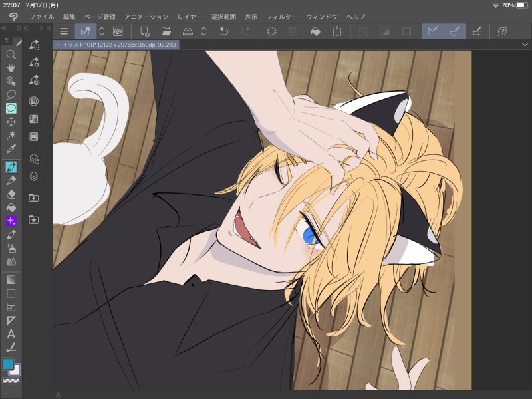Open file with the folder icon
This screenshot has width=532, height=399.
pos(166,31)
